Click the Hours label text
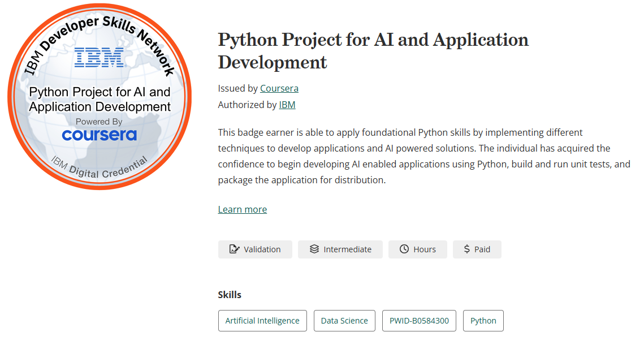Screen dimensions: 644x349 pos(425,249)
